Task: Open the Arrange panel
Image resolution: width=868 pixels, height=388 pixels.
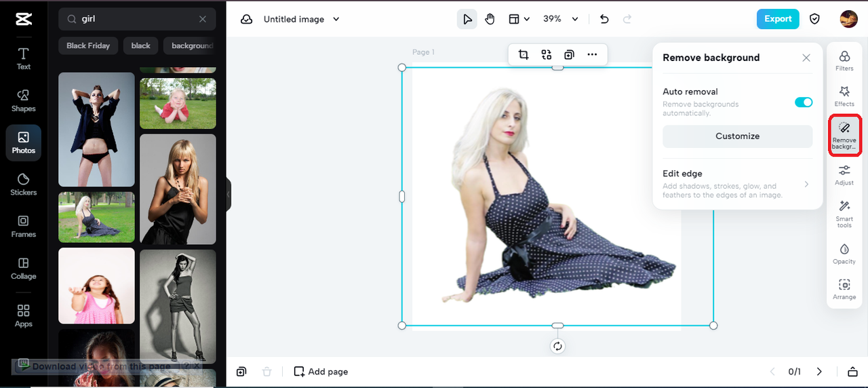Action: pos(844,290)
